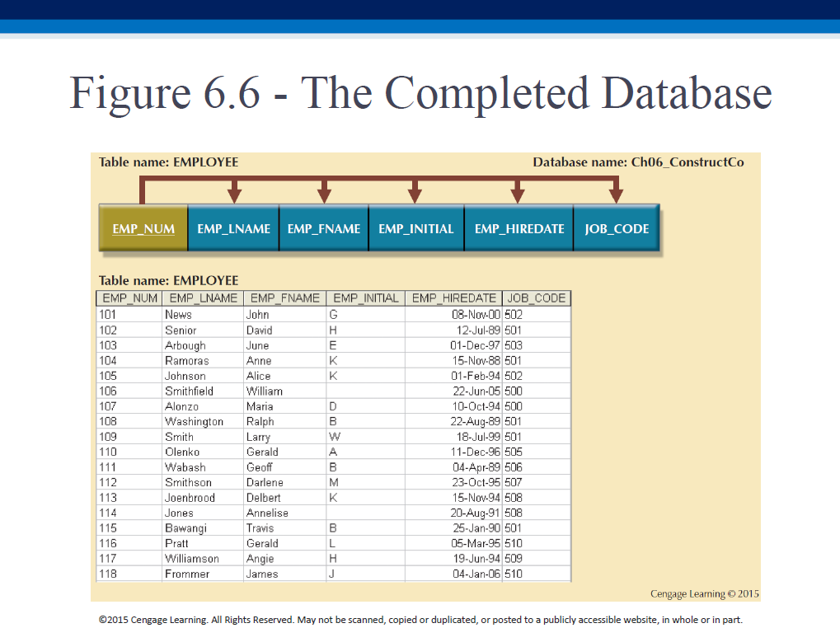Select last name cell 'Bawangi'

pyautogui.click(x=203, y=528)
